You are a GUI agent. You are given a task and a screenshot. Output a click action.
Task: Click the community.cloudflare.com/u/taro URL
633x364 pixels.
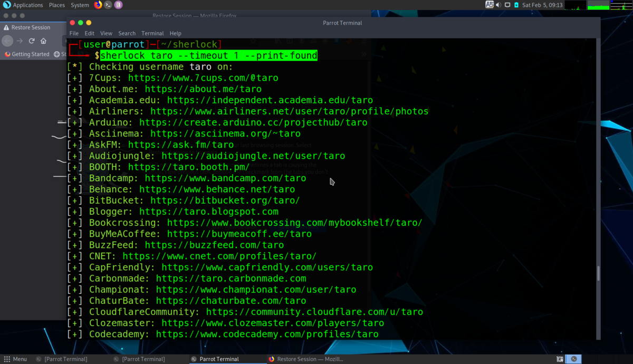coord(315,312)
